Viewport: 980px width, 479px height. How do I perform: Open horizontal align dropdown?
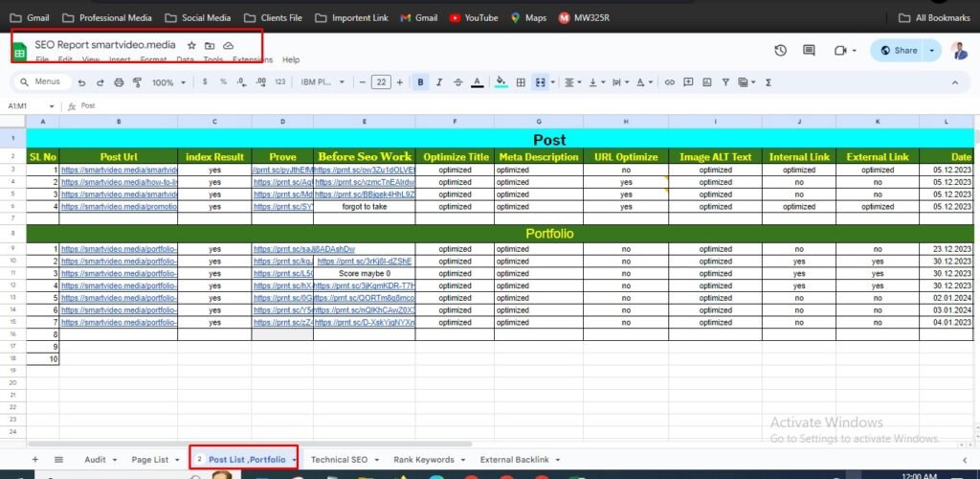click(572, 82)
